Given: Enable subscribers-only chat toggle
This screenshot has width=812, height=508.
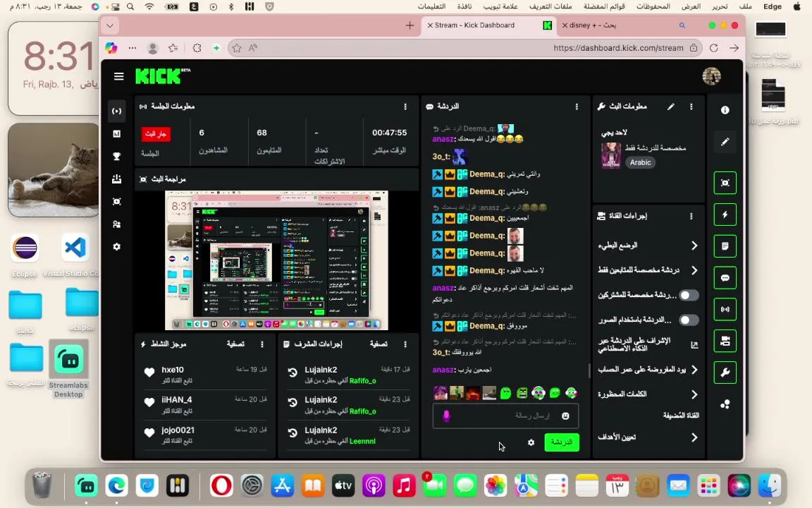Looking at the screenshot, I should (x=688, y=295).
